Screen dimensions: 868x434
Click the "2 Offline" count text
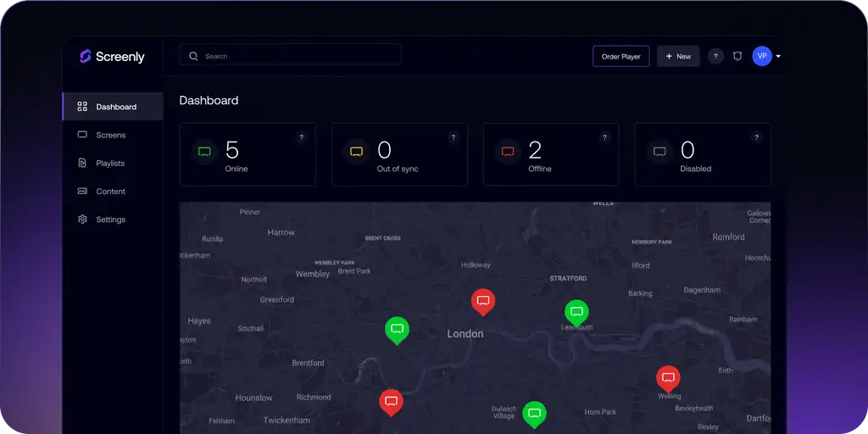pos(540,156)
